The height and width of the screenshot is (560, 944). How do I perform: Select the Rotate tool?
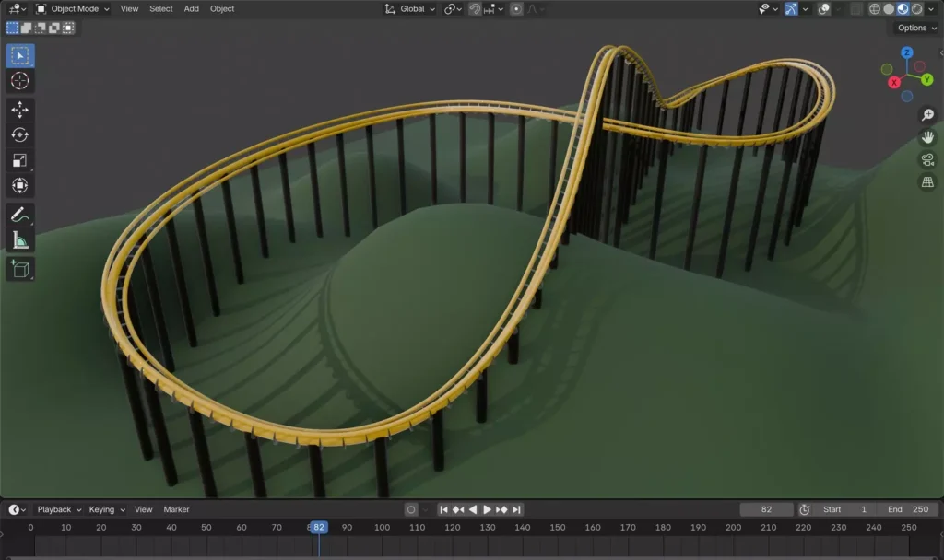[x=19, y=135]
